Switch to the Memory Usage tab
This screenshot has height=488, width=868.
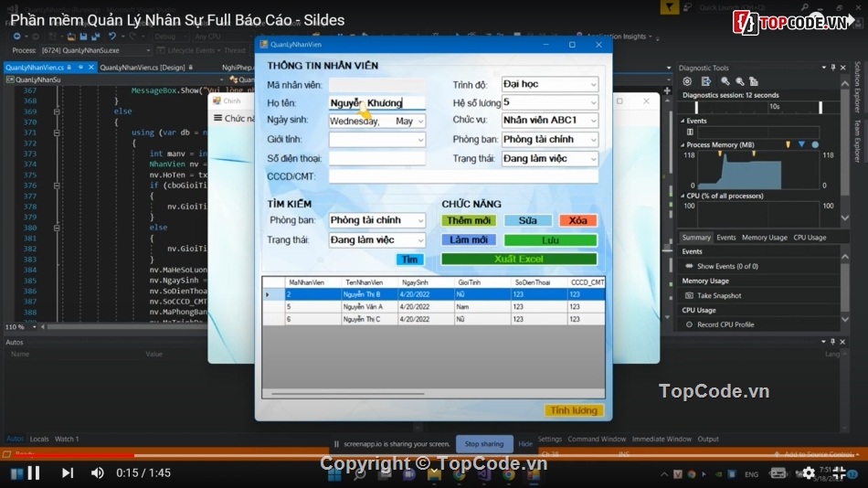tap(764, 238)
